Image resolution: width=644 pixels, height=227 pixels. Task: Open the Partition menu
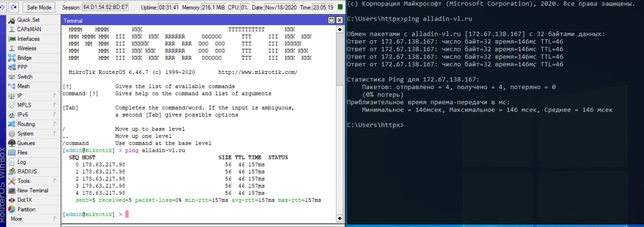tap(33, 209)
